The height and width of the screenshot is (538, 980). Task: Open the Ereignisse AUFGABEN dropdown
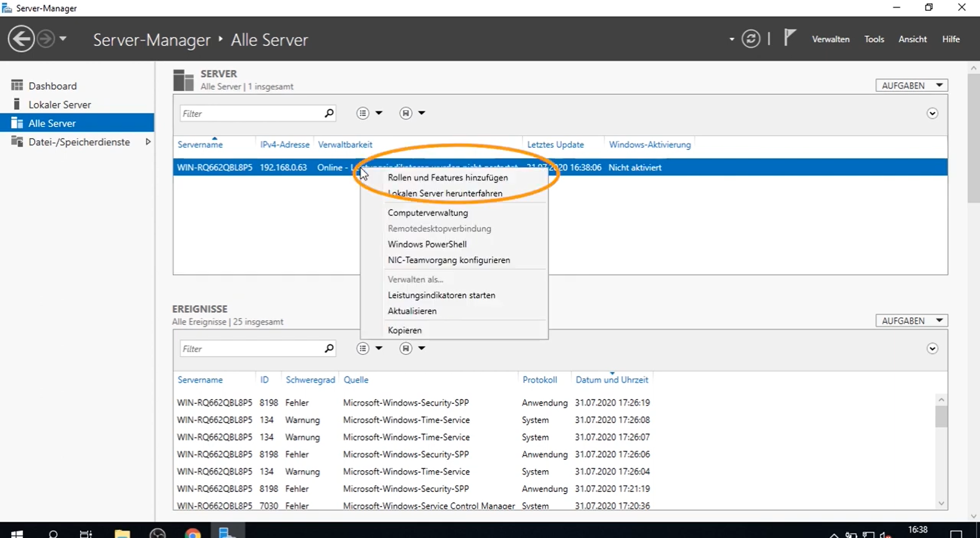point(912,321)
